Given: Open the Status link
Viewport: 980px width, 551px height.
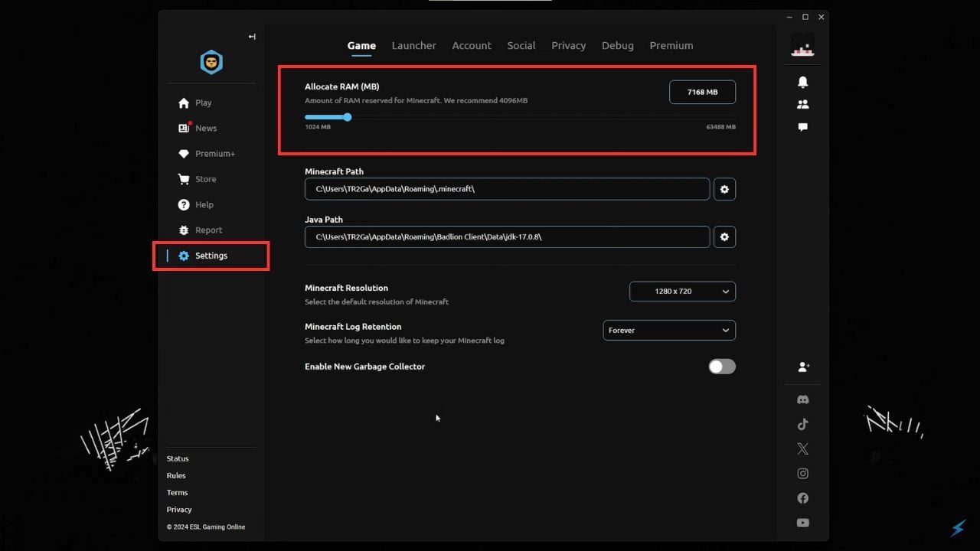Looking at the screenshot, I should coord(178,458).
